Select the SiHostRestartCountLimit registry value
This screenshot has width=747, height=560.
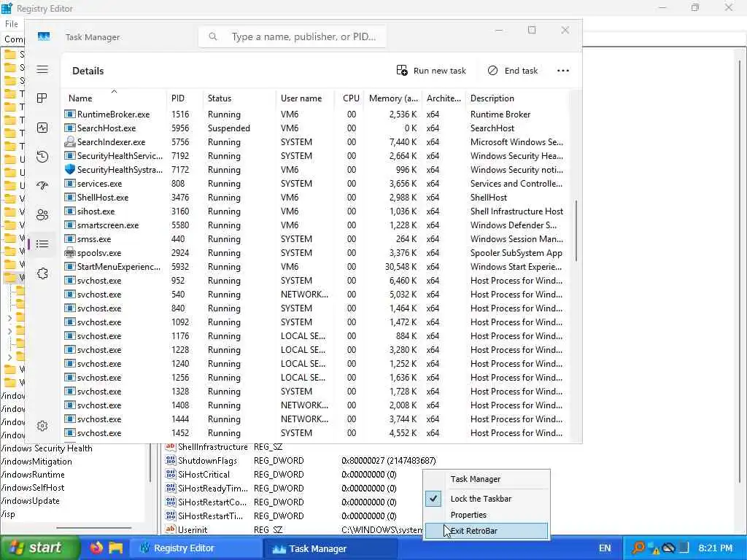click(212, 502)
